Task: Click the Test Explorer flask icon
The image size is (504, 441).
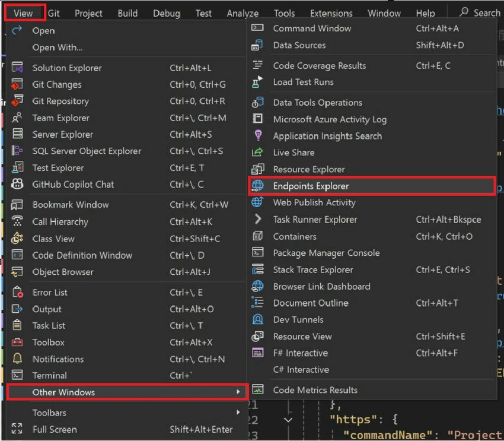Action: (x=17, y=167)
